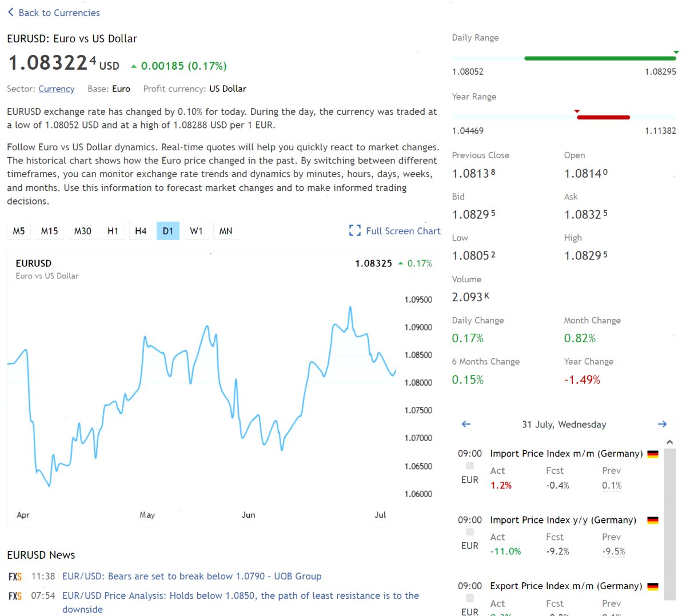This screenshot has height=616, width=686.
Task: Open news about Bears breaking below 1.0790
Action: (x=192, y=576)
